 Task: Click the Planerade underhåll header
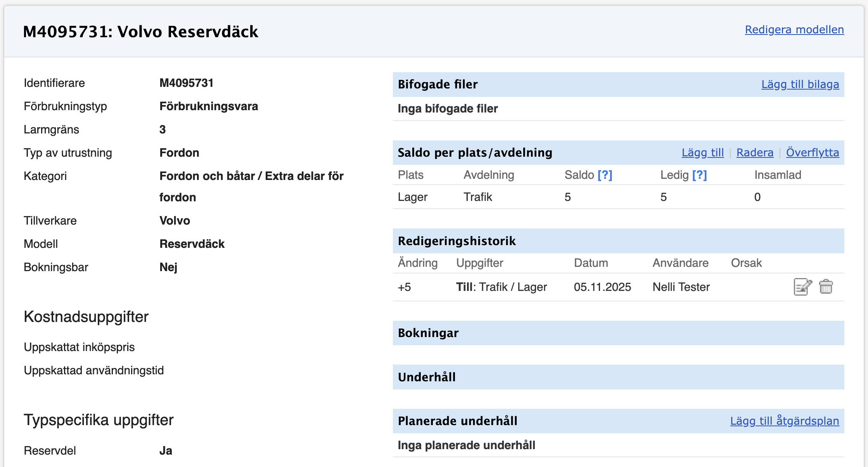point(457,421)
